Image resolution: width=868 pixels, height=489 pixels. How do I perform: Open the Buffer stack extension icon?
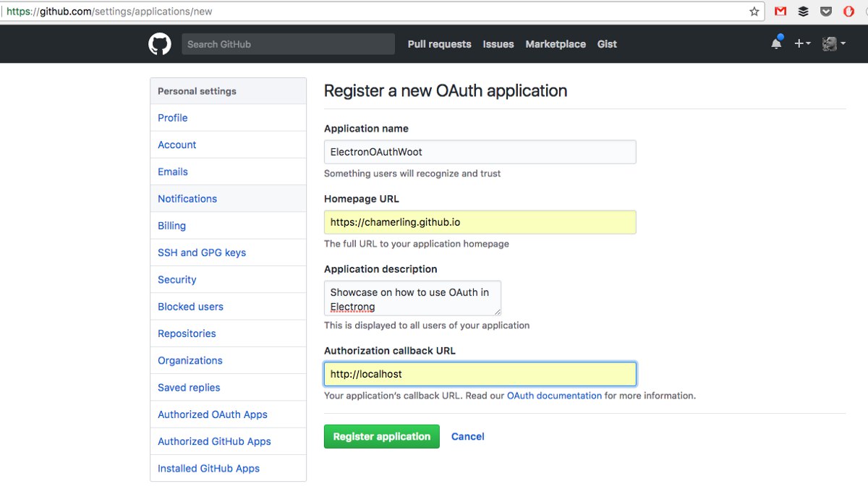[803, 12]
